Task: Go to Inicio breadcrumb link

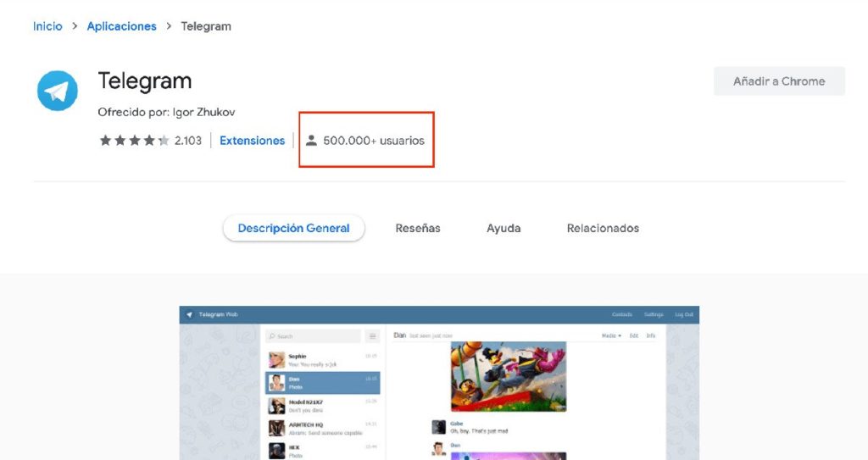Action: 47,26
